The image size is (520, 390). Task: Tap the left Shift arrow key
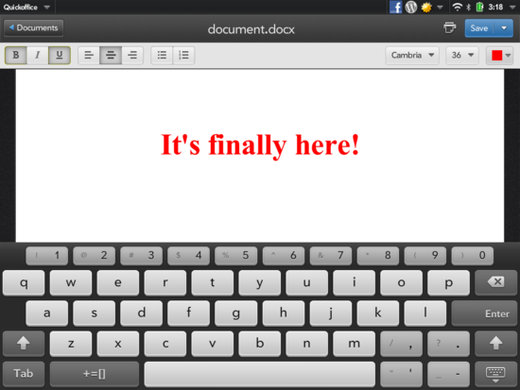click(x=23, y=343)
